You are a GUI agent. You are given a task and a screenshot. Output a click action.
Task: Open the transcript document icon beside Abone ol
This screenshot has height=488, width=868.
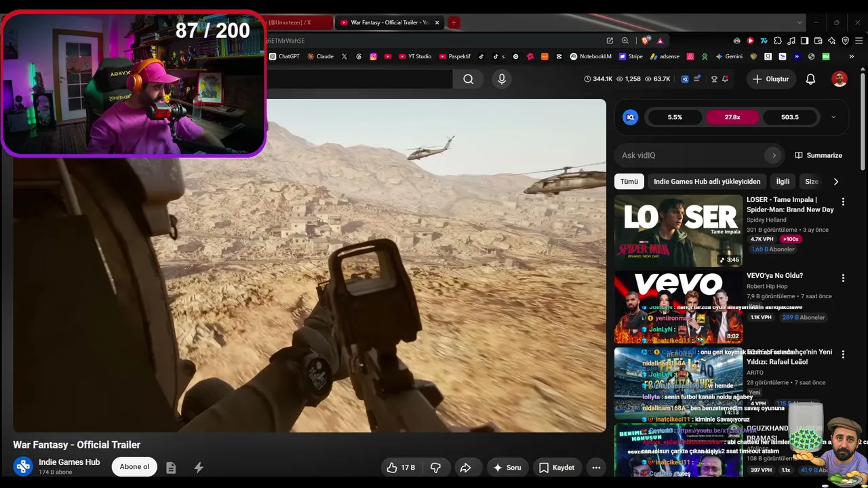tap(171, 468)
